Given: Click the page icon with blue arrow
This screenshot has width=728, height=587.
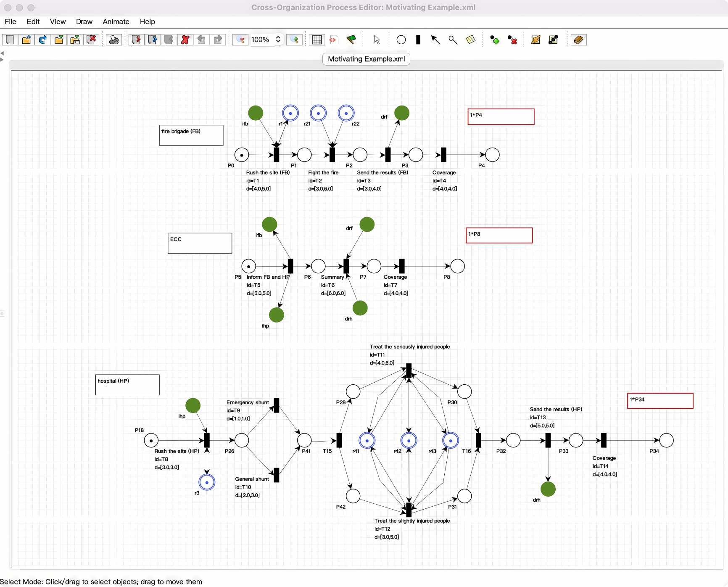Looking at the screenshot, I should (x=153, y=40).
